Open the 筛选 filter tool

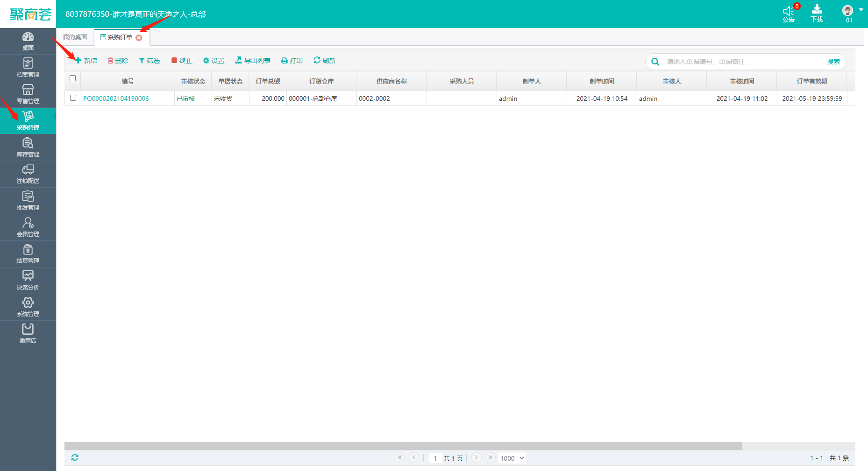[149, 61]
